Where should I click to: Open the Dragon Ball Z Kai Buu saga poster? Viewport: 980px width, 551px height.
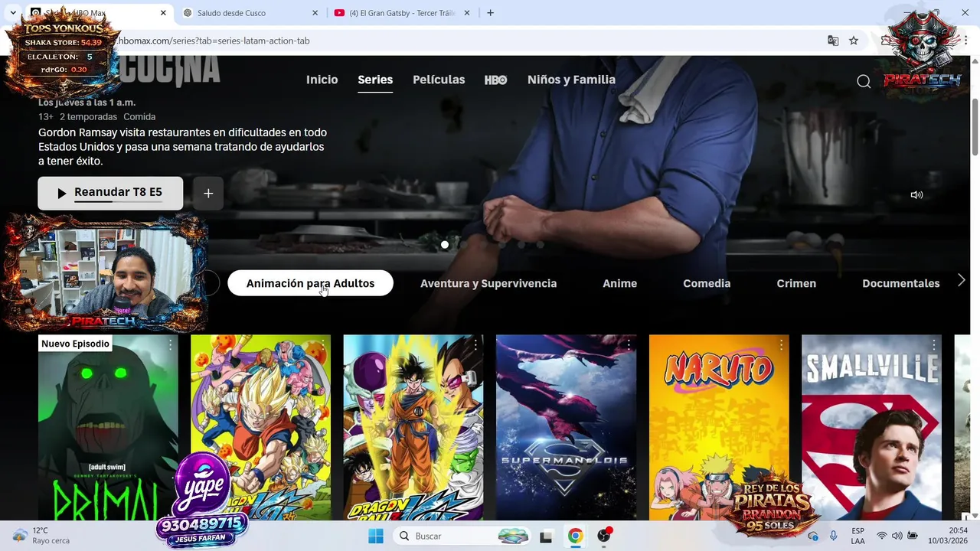[260, 428]
